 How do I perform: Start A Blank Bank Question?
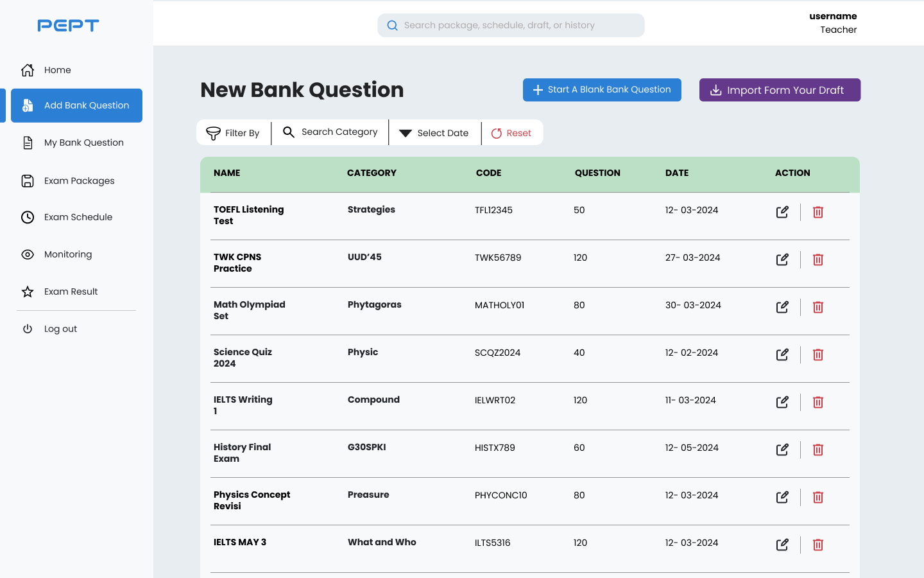pos(602,90)
